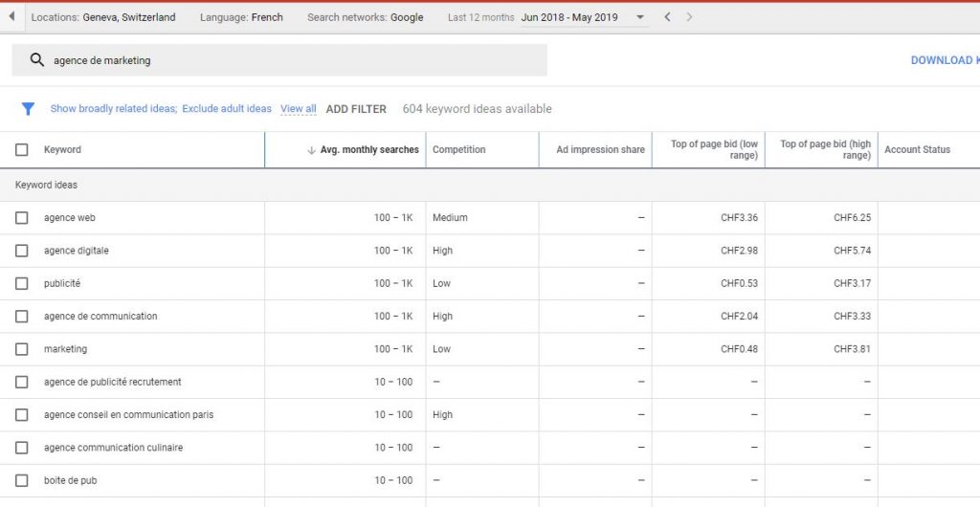The height and width of the screenshot is (507, 980).
Task: Open the date range dropdown arrow
Action: tap(640, 17)
